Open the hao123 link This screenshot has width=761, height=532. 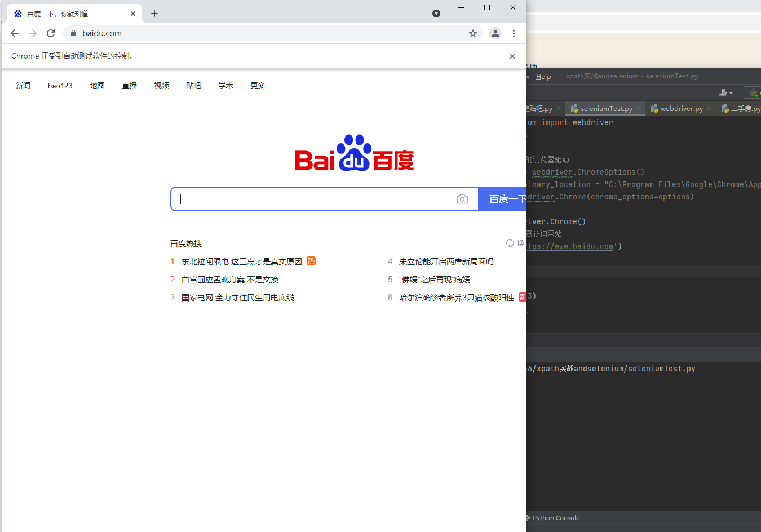point(60,86)
